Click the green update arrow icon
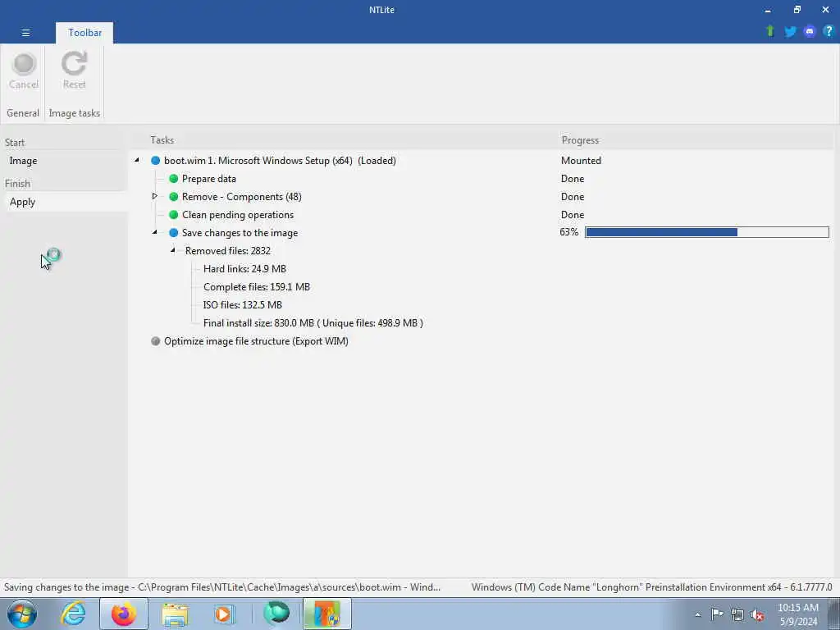Image resolution: width=840 pixels, height=630 pixels. (770, 31)
